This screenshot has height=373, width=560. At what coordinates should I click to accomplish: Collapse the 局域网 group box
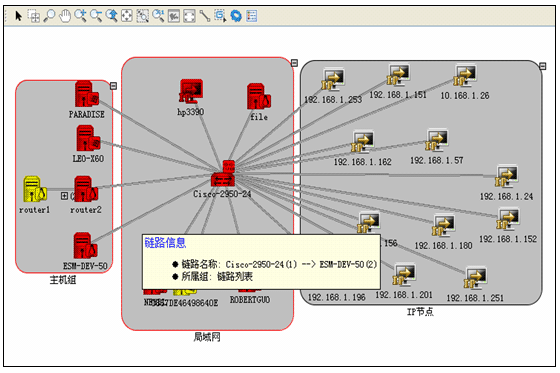294,63
